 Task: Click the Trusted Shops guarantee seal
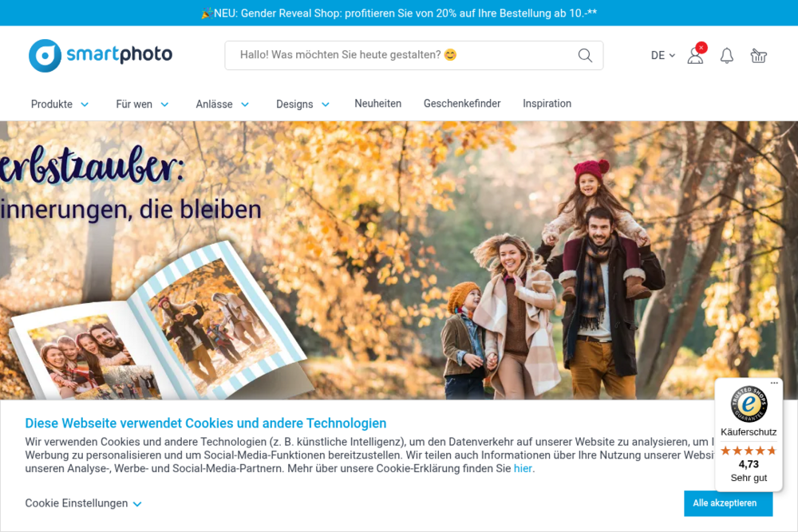(749, 404)
